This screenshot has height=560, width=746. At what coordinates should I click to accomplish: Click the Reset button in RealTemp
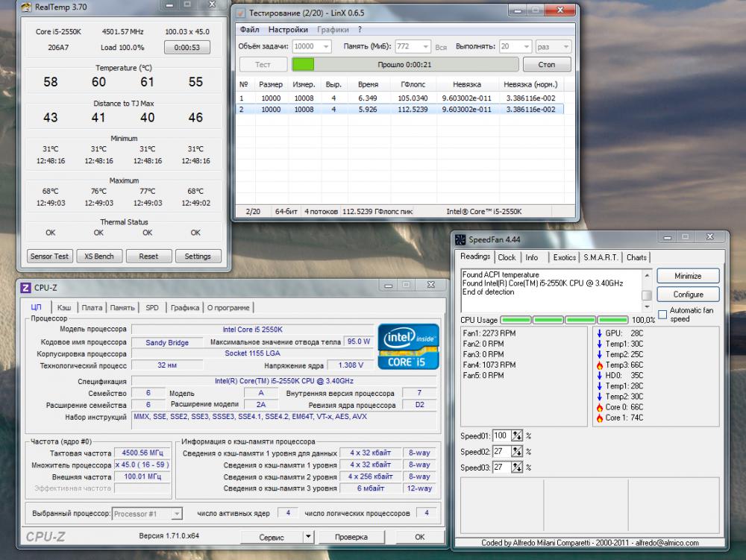[x=148, y=257]
